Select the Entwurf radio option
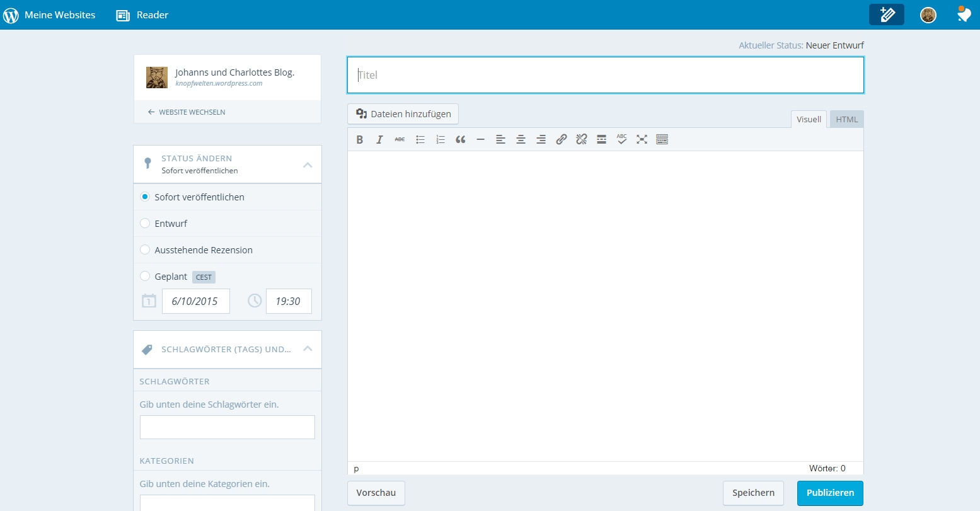 coord(145,224)
